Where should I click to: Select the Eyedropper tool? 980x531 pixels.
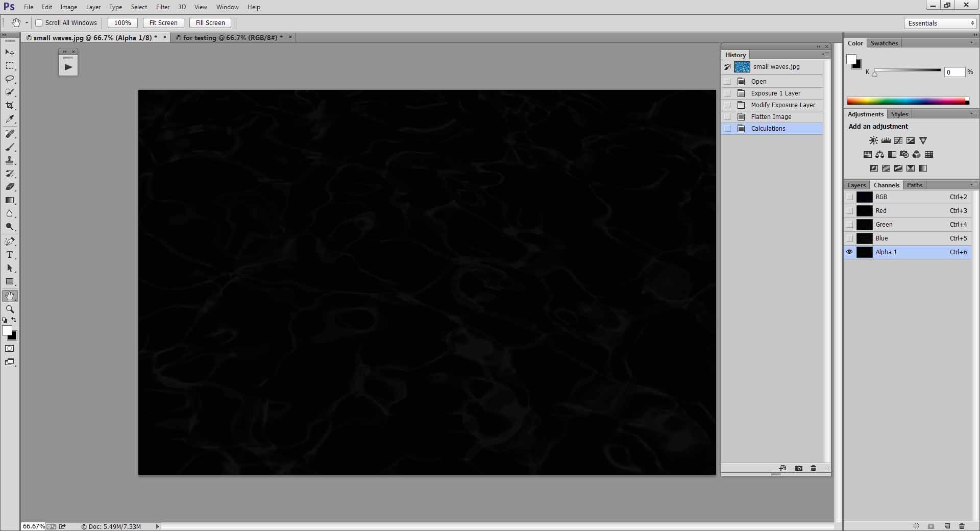click(10, 119)
